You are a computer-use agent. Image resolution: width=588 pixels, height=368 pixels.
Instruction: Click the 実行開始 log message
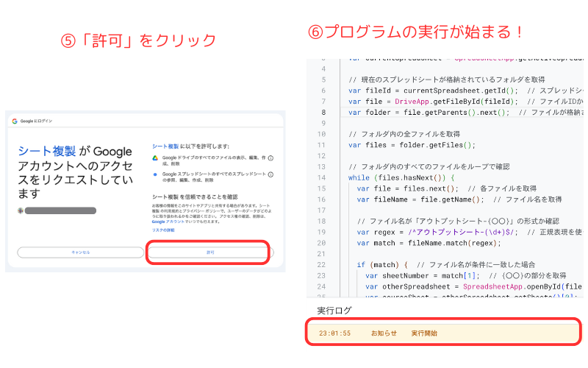(x=424, y=333)
